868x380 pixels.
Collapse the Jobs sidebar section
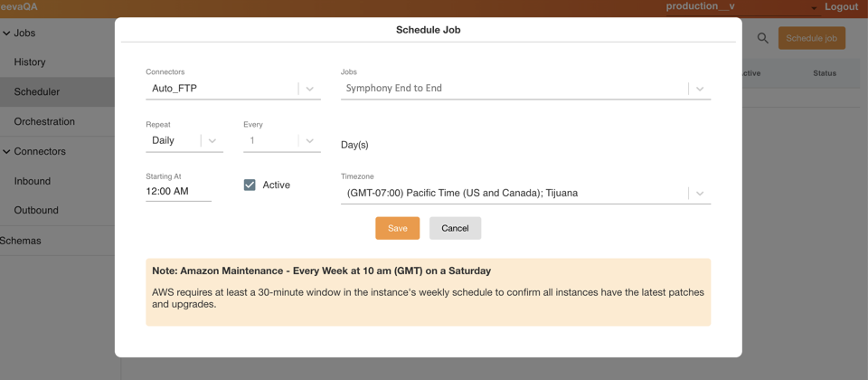point(7,33)
